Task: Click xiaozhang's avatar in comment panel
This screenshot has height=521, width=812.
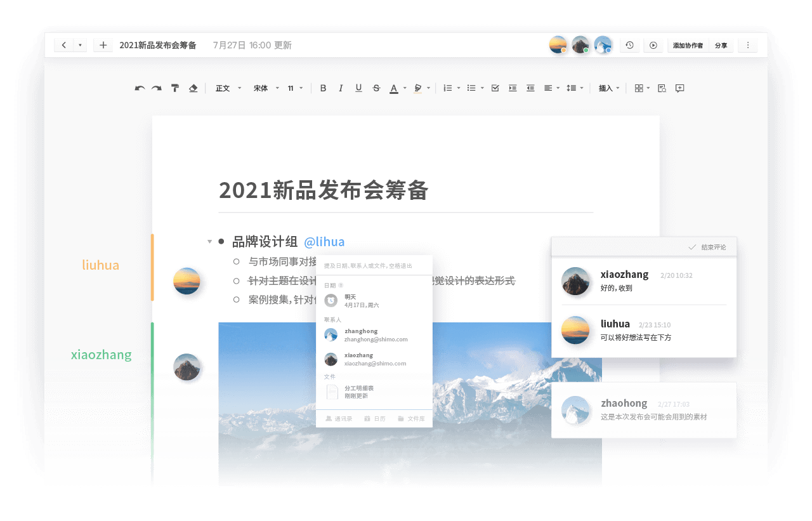Action: point(575,281)
